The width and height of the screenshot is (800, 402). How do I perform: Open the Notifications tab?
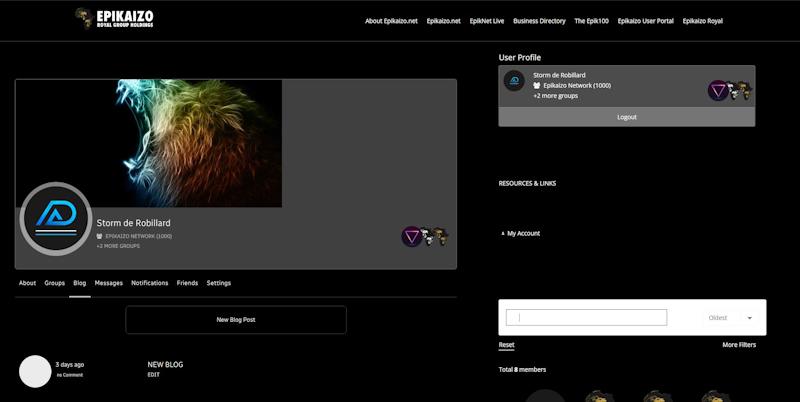coord(149,283)
